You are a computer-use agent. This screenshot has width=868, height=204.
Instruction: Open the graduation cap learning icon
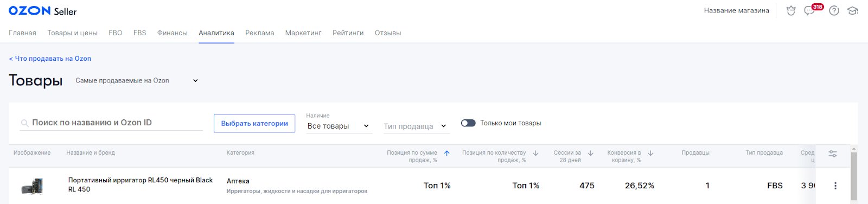coord(853,10)
